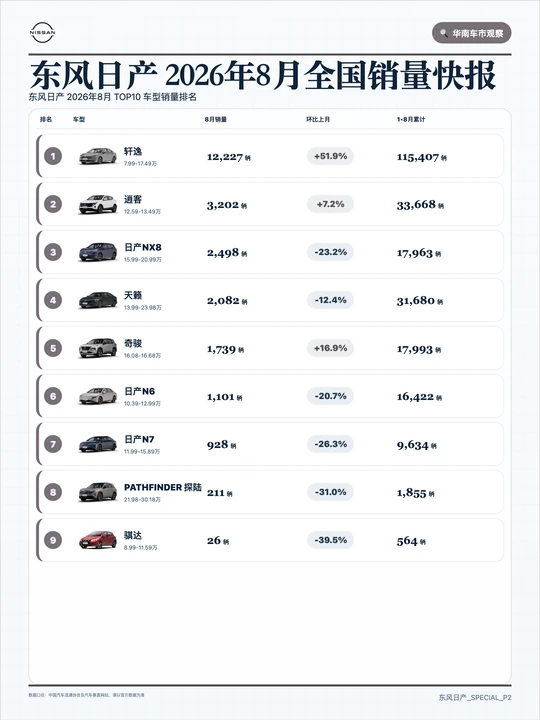The height and width of the screenshot is (720, 540).
Task: Open the 华南车市观察 search pill
Action: tap(471, 33)
